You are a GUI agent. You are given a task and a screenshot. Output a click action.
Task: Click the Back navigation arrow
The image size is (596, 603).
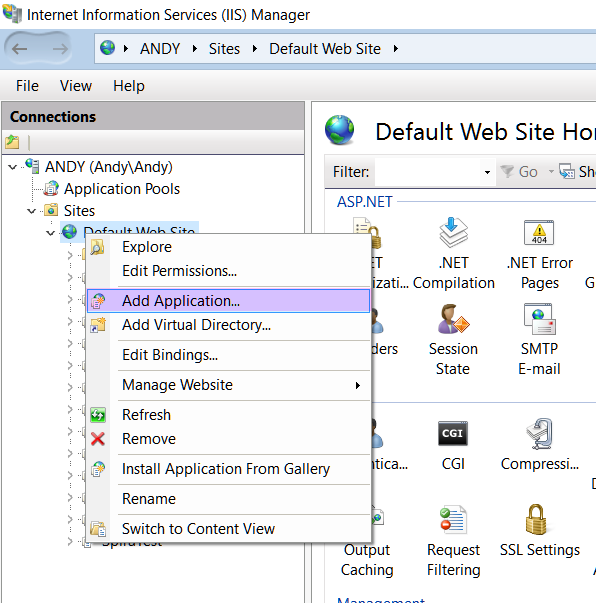tap(19, 49)
